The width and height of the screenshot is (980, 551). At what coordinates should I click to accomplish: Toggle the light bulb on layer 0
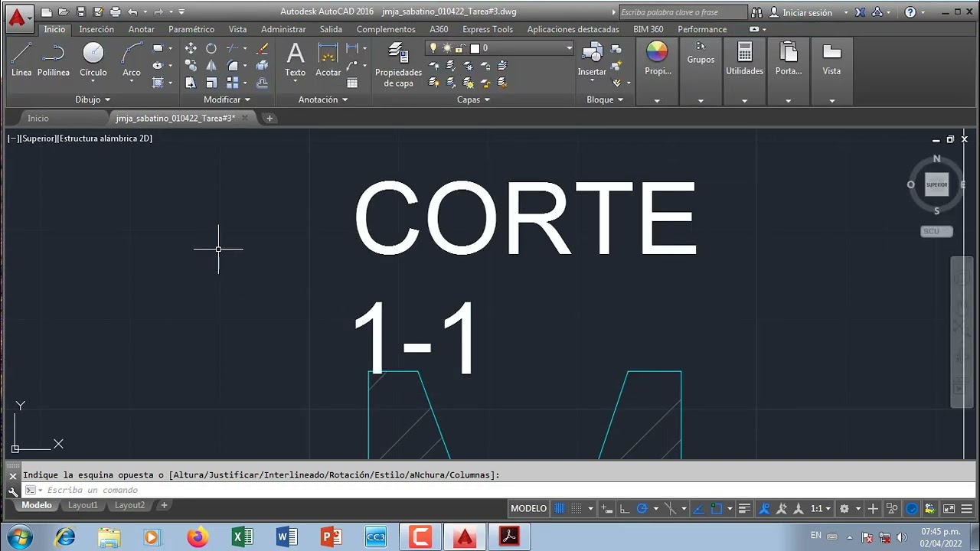click(x=433, y=48)
